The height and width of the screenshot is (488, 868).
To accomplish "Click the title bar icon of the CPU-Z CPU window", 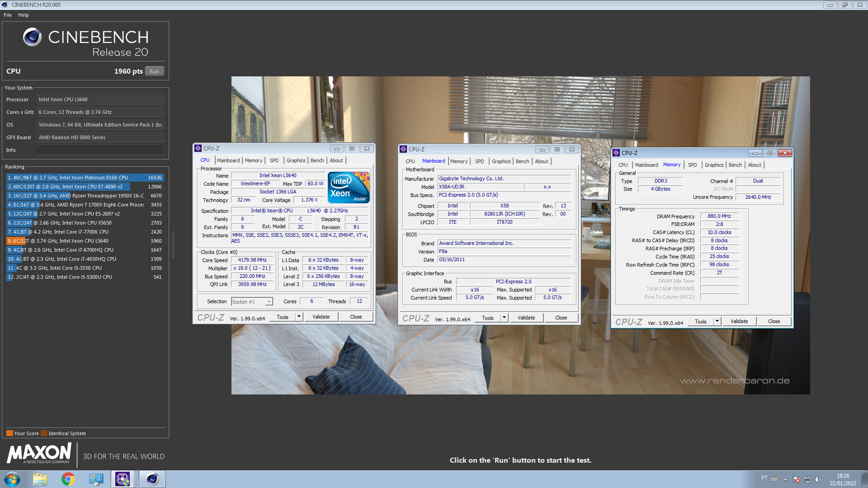I will pyautogui.click(x=198, y=148).
